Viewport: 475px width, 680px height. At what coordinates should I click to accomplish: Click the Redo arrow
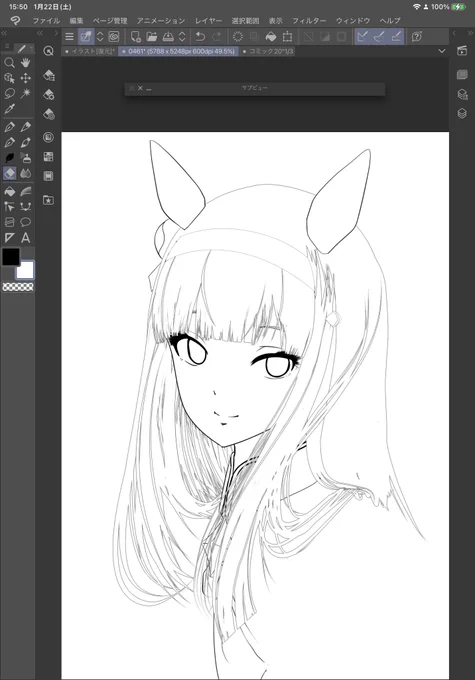217,36
